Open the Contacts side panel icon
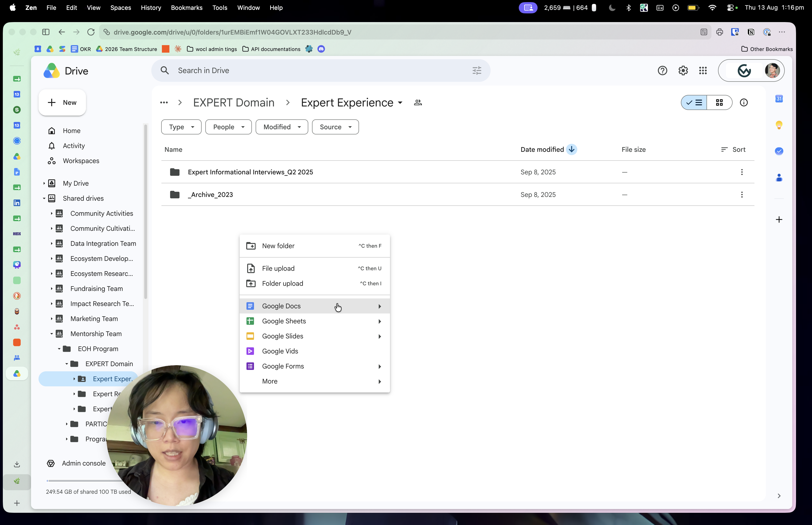 point(779,178)
